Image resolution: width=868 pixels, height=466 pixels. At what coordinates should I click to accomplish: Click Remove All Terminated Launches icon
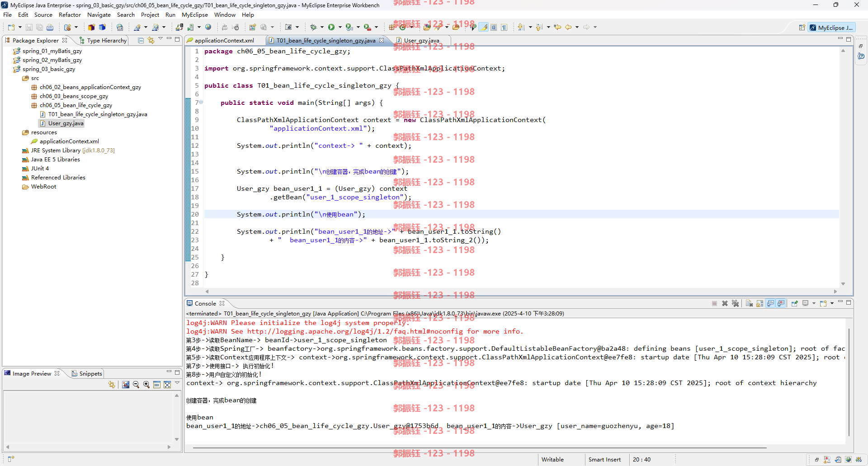[x=735, y=303]
